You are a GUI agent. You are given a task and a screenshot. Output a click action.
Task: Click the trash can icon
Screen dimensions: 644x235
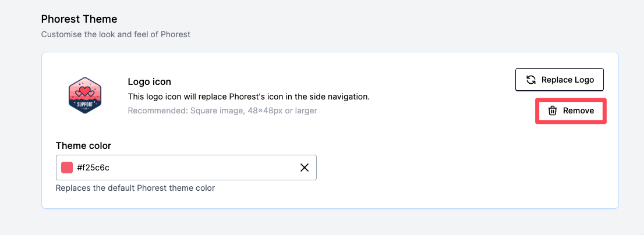coord(553,111)
